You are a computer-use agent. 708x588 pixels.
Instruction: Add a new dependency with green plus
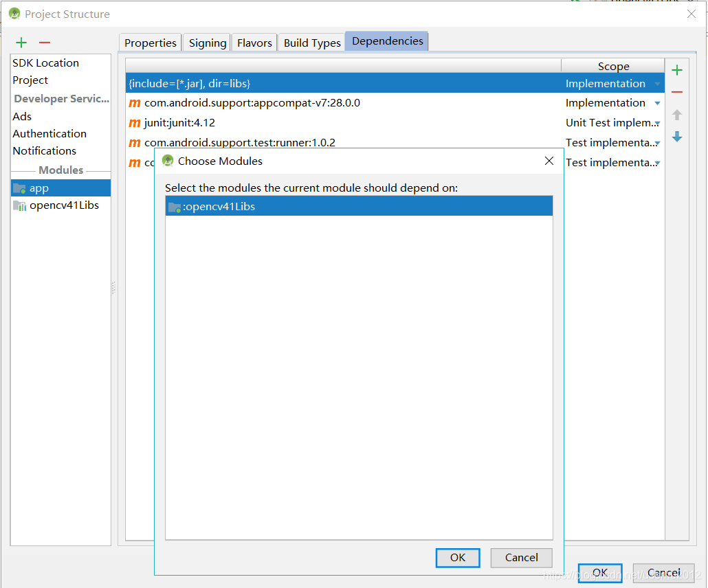tap(677, 70)
